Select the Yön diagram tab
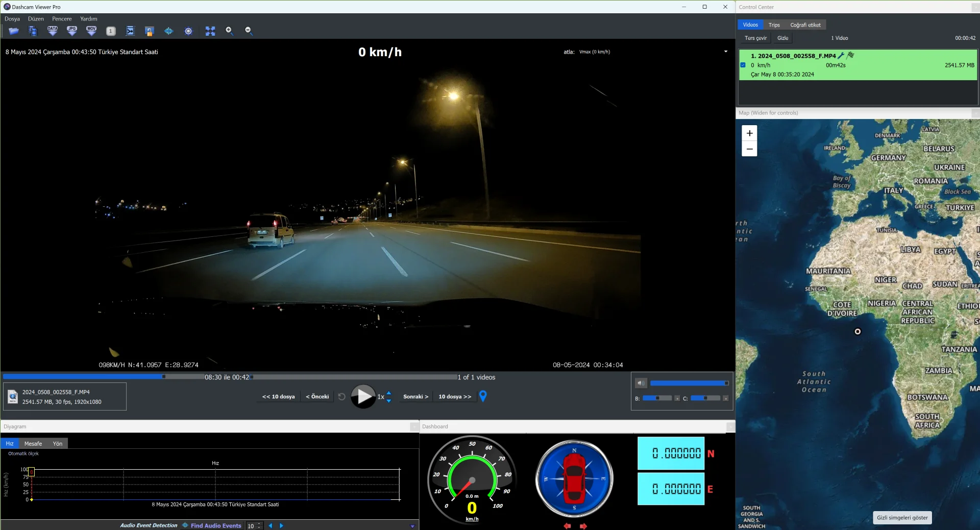The height and width of the screenshot is (530, 980). [58, 444]
